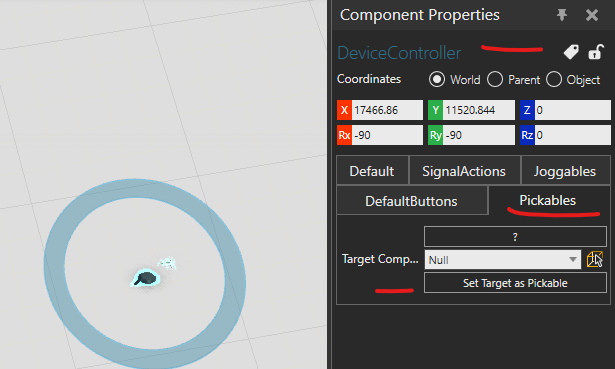615x369 pixels.
Task: Click the red X coordinate label
Action: 344,110
